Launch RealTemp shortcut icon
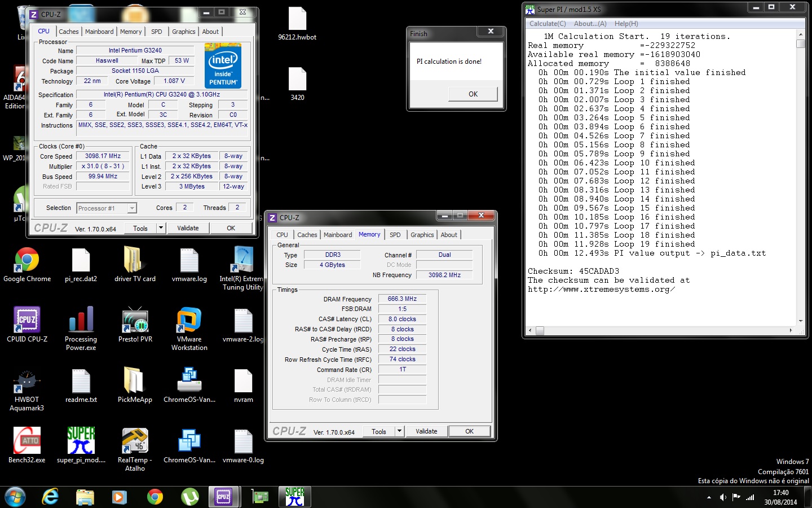 coord(135,450)
